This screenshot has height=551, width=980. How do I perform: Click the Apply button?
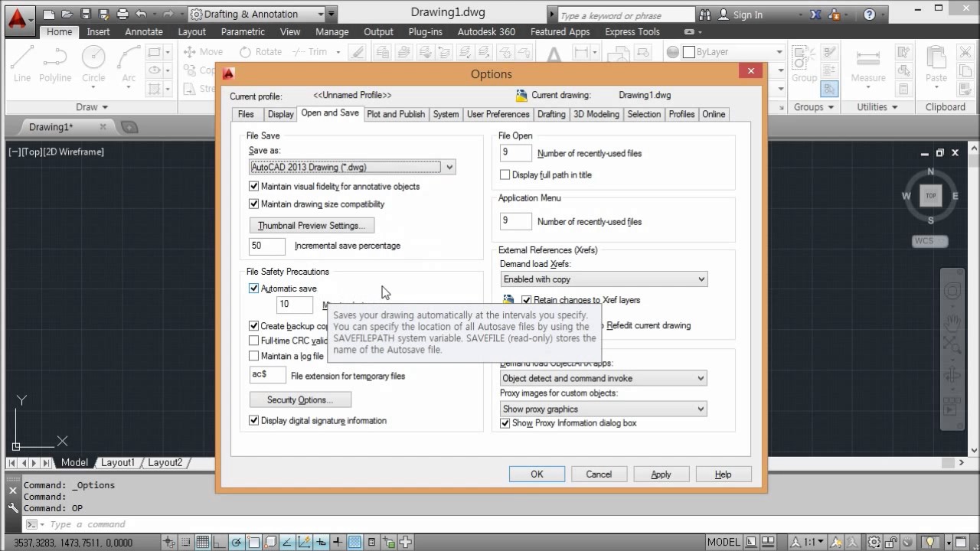pos(661,474)
